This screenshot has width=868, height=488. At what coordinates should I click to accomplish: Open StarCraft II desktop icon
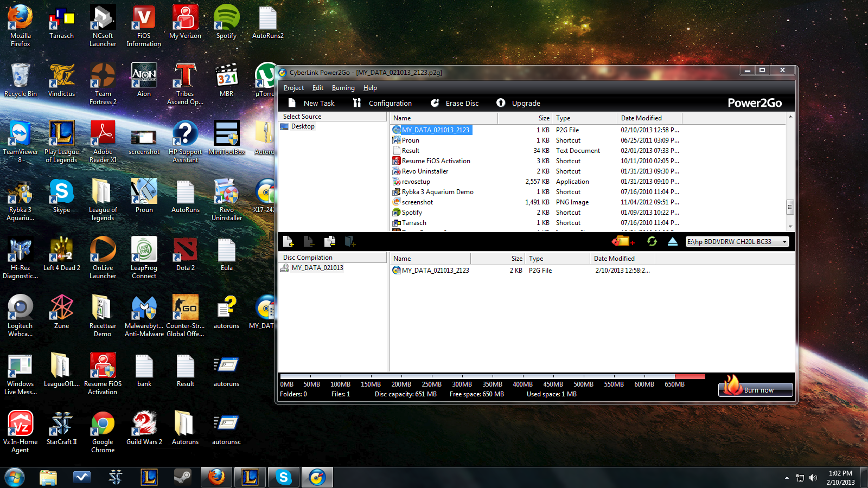tap(61, 428)
